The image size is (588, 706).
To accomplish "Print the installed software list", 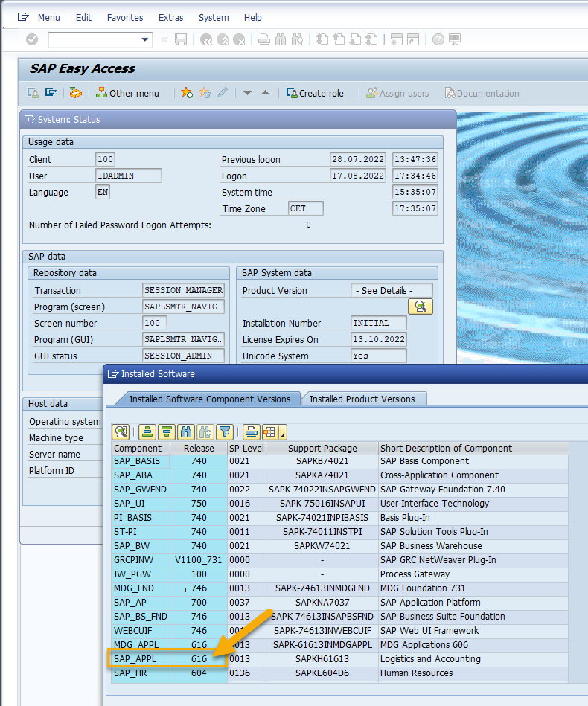I will tap(251, 431).
